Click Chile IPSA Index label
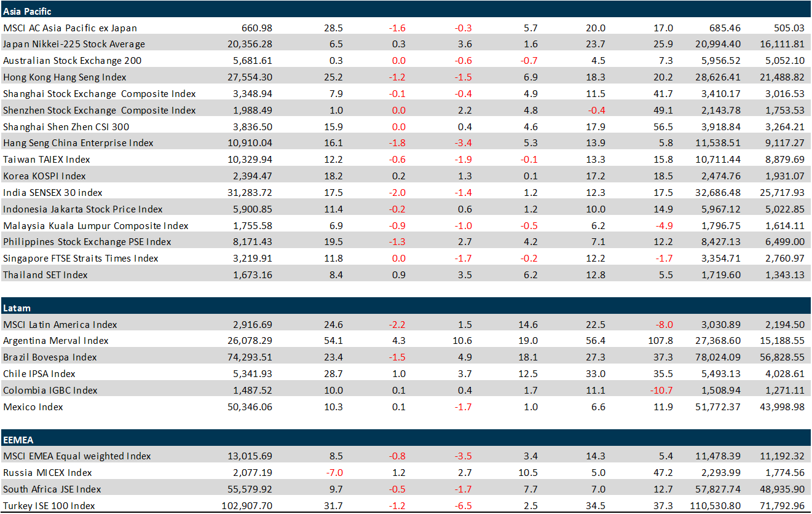 click(x=39, y=374)
